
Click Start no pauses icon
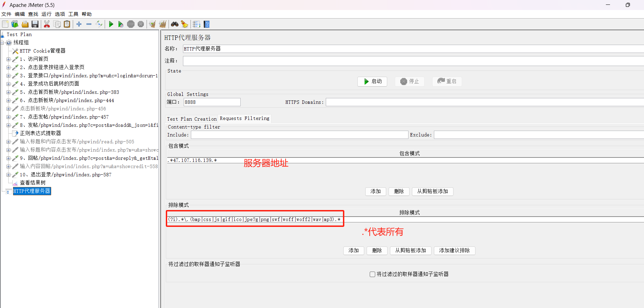121,24
